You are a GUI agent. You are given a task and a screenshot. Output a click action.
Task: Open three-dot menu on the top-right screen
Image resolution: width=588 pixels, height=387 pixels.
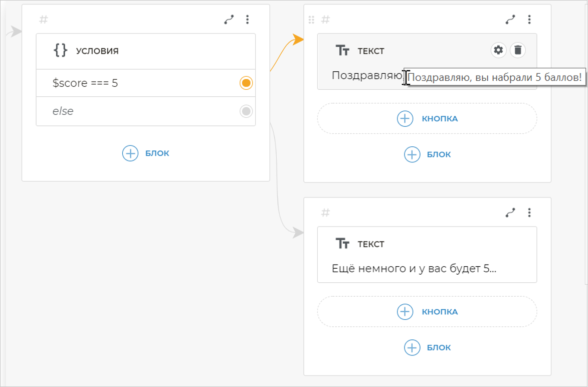(529, 20)
